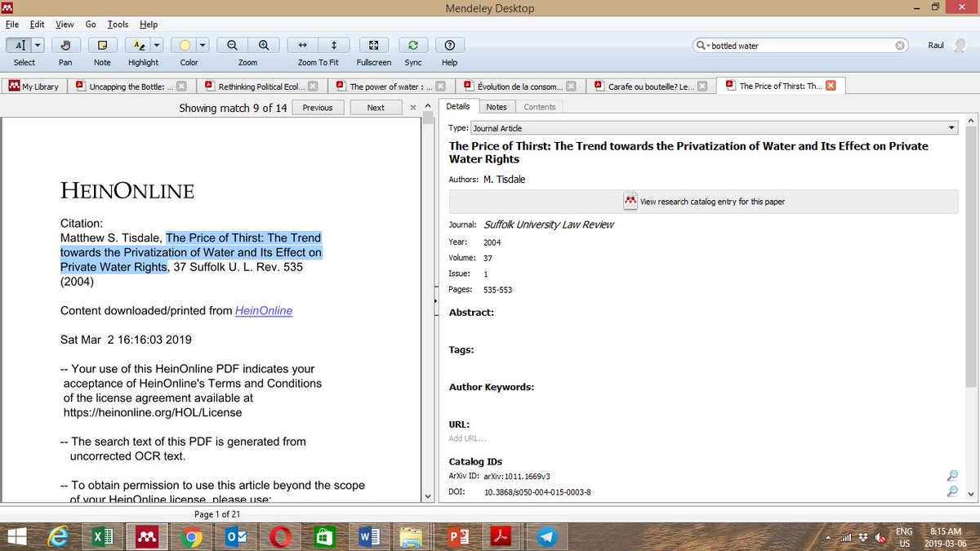Close the Uncapping the Bottle tab
Viewport: 980px width, 551px height.
pyautogui.click(x=181, y=86)
